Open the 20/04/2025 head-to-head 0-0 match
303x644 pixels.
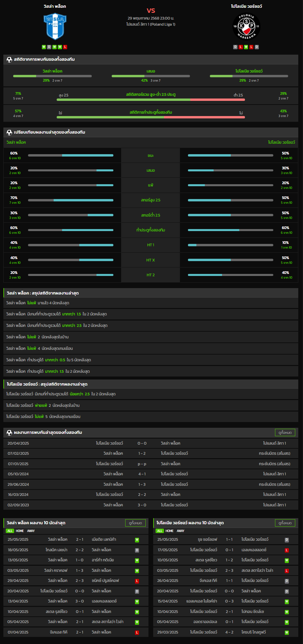tap(151, 443)
